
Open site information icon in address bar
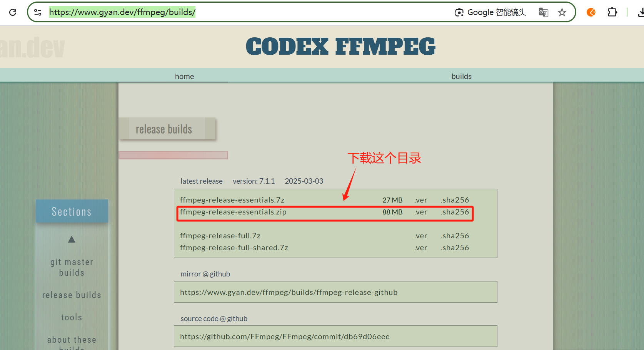point(38,12)
